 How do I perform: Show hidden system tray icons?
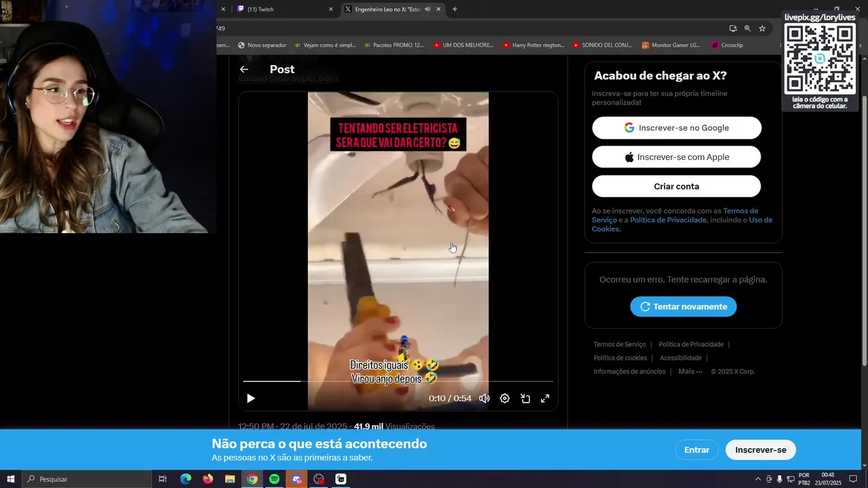tap(758, 479)
